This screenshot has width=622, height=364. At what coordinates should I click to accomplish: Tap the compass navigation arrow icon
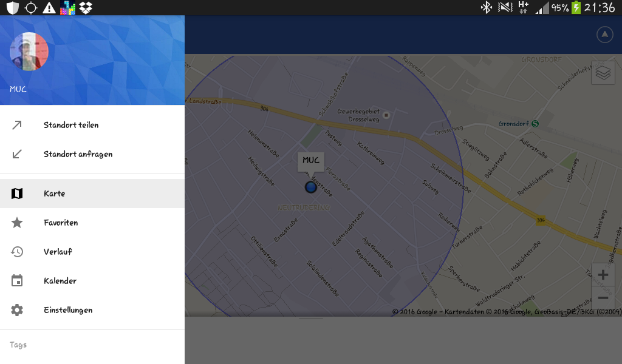[x=604, y=35]
